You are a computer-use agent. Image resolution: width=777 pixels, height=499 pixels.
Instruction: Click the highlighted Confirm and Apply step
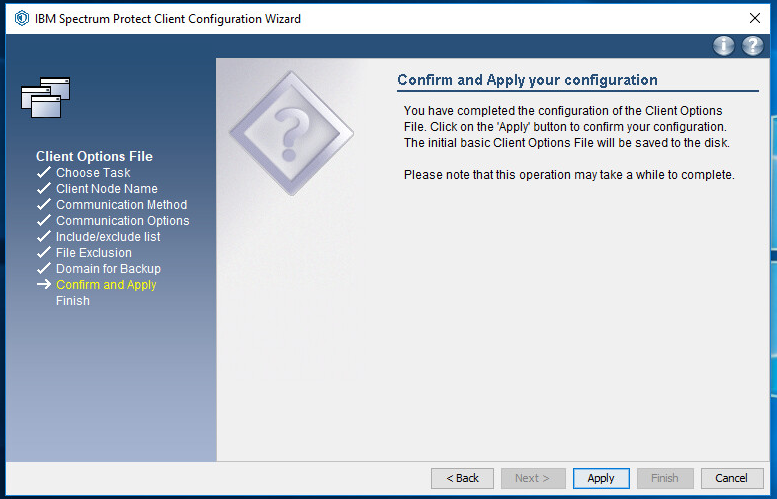[106, 285]
